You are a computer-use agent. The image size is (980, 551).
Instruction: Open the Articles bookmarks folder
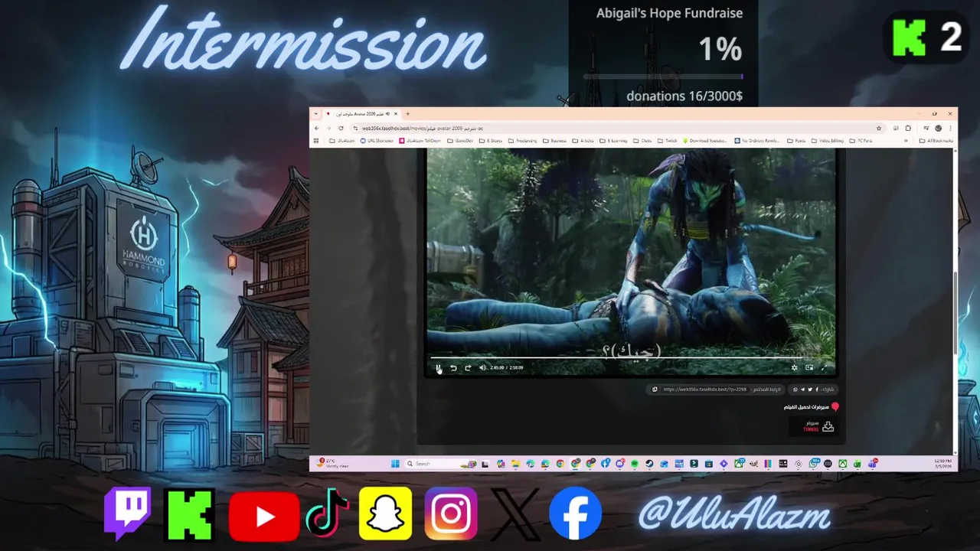click(x=583, y=141)
